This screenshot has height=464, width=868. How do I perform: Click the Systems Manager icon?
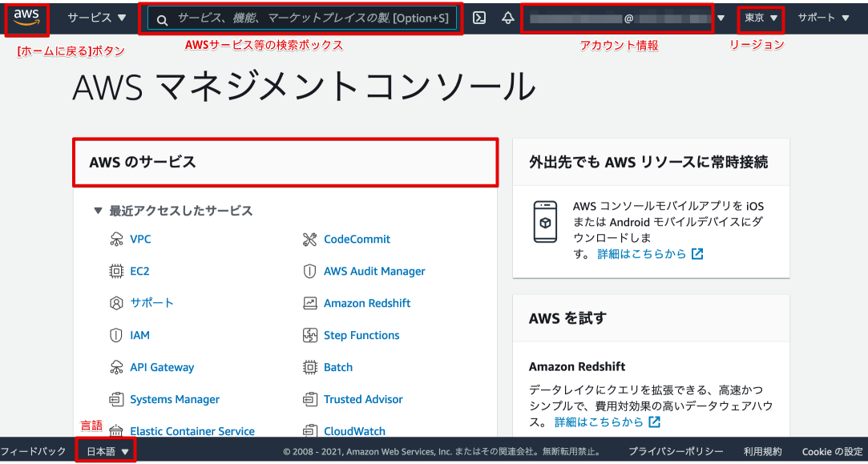[x=116, y=399]
